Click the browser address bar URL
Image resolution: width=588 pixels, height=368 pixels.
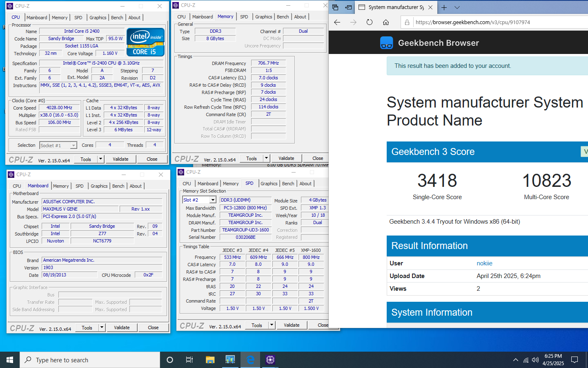click(x=473, y=22)
